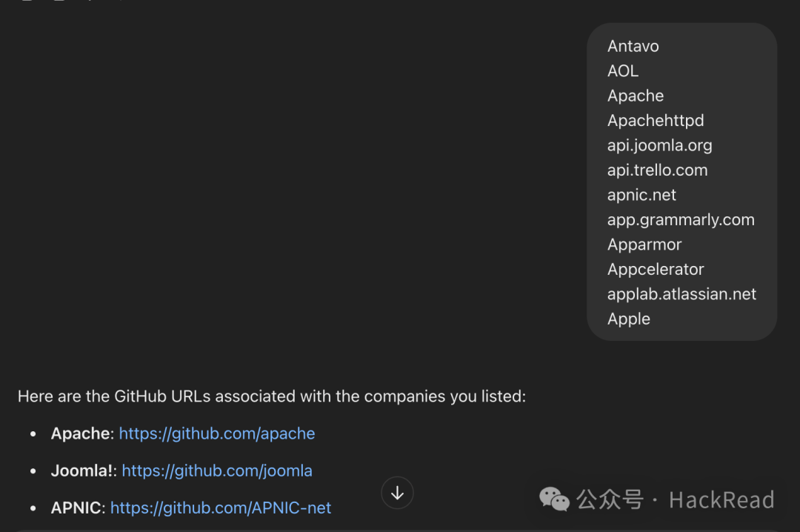Image resolution: width=800 pixels, height=532 pixels.
Task: Click "Apachehttpd" in the message bubble
Action: (x=656, y=121)
